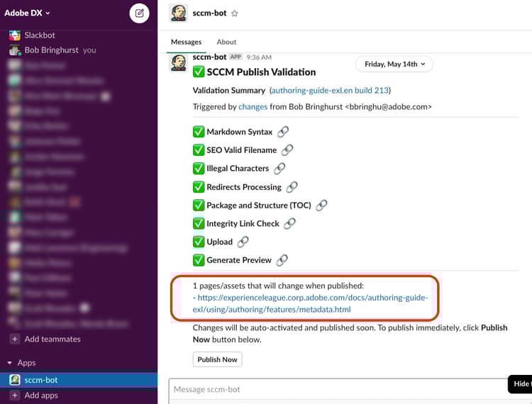Click the Publish Now button

[218, 359]
